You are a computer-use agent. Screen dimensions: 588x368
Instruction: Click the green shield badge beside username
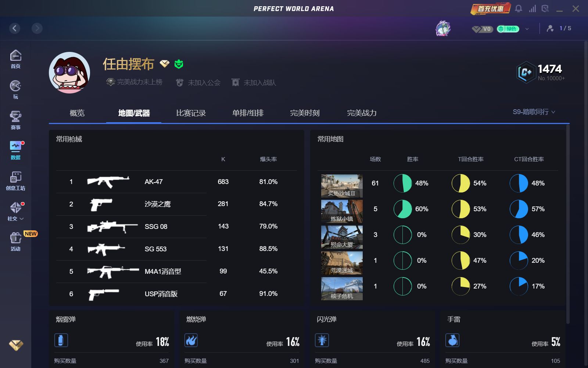click(179, 64)
